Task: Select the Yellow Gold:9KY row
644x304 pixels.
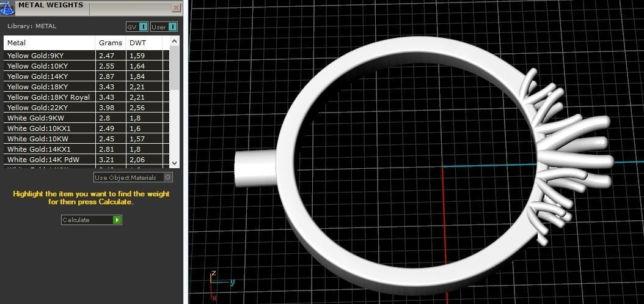Action: pyautogui.click(x=86, y=56)
